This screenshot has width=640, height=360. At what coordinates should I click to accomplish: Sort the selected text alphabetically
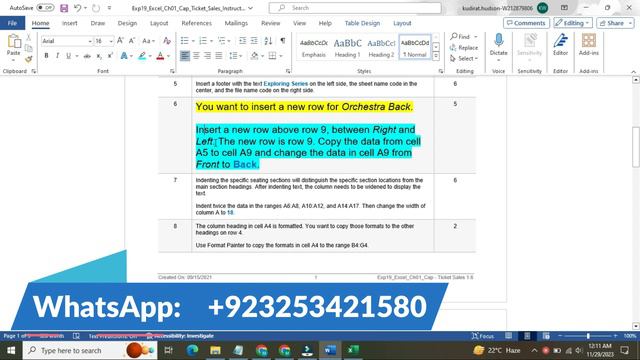point(268,41)
